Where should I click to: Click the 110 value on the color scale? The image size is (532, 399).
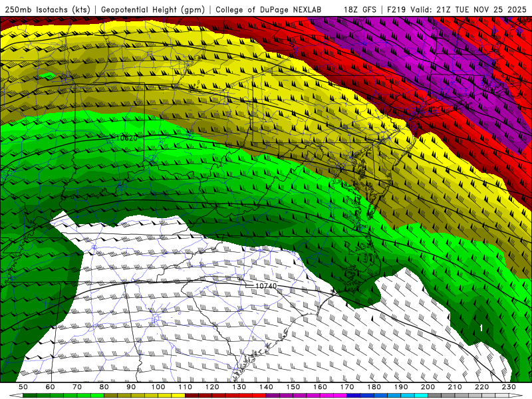pos(186,387)
